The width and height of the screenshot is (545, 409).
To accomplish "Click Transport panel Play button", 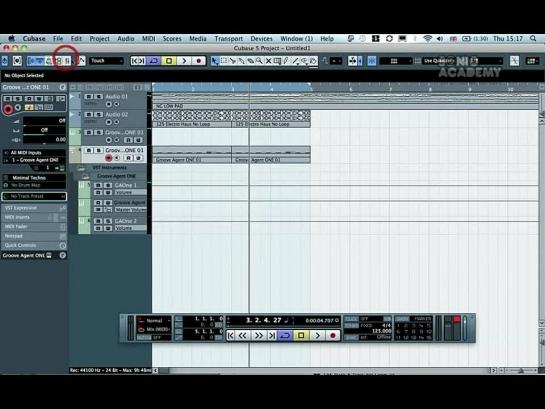I will click(x=317, y=336).
